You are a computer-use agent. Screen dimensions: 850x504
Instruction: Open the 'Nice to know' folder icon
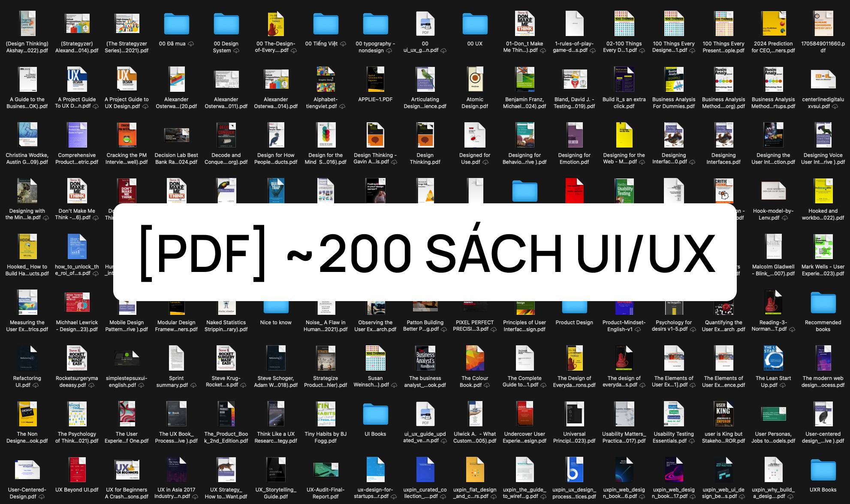click(x=276, y=307)
